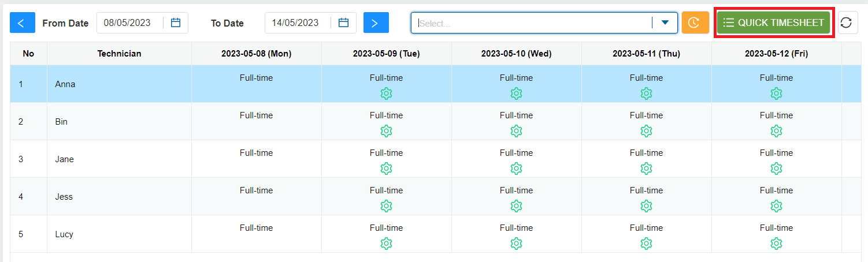
Task: Open Jess's settings gear for Tuesday 2023-05-09
Action: 387,206
